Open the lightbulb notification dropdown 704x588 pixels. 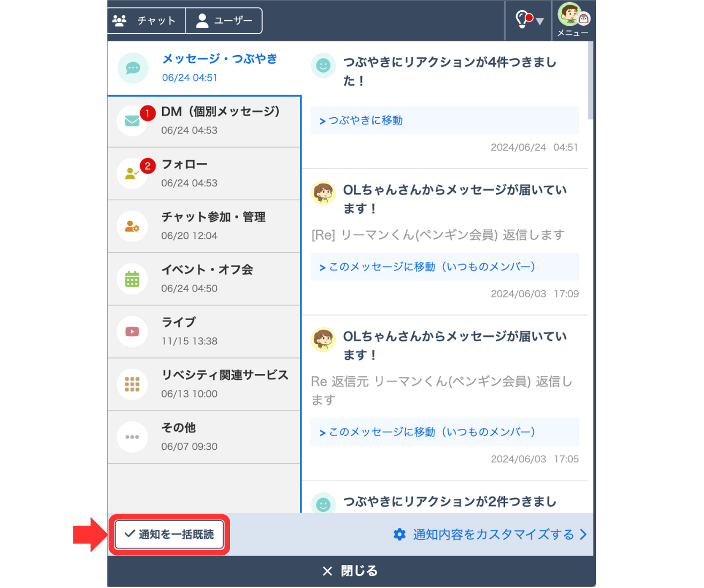528,20
